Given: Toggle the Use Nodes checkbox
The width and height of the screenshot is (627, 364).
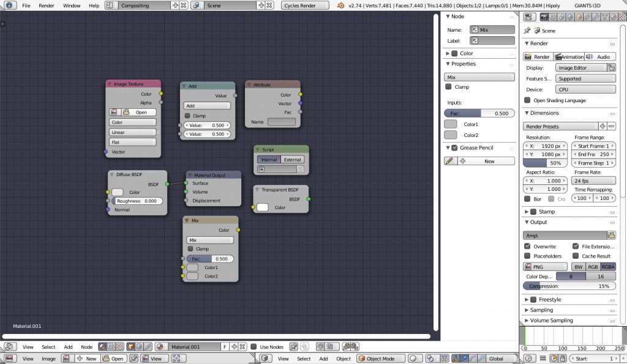Looking at the screenshot, I should click(x=253, y=347).
